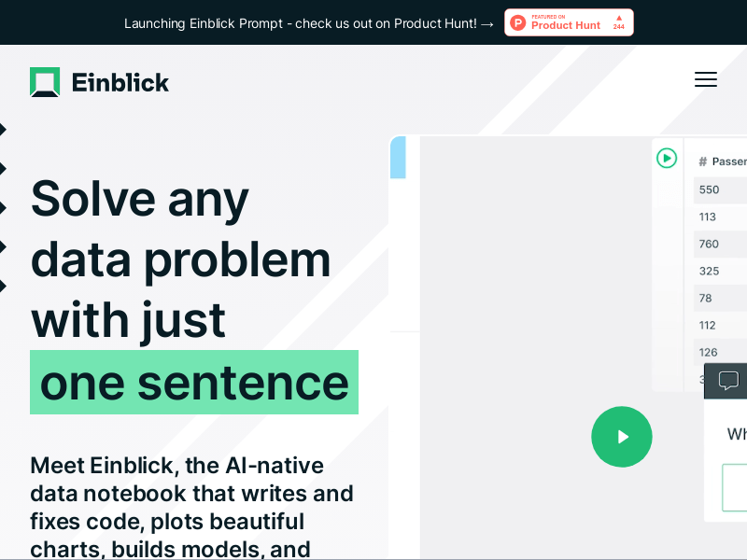Click the Product Hunt 'P' circle logo
Viewport: 747px width, 560px height.
click(x=518, y=22)
